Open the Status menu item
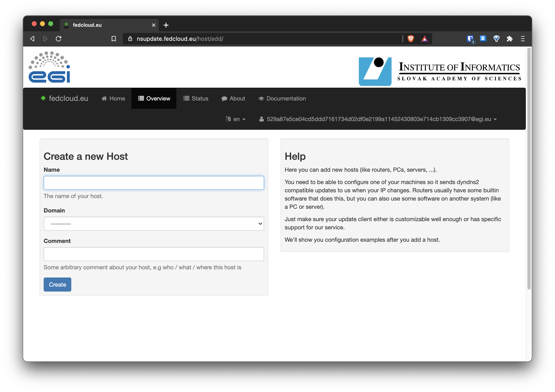The height and width of the screenshot is (392, 555). [196, 98]
